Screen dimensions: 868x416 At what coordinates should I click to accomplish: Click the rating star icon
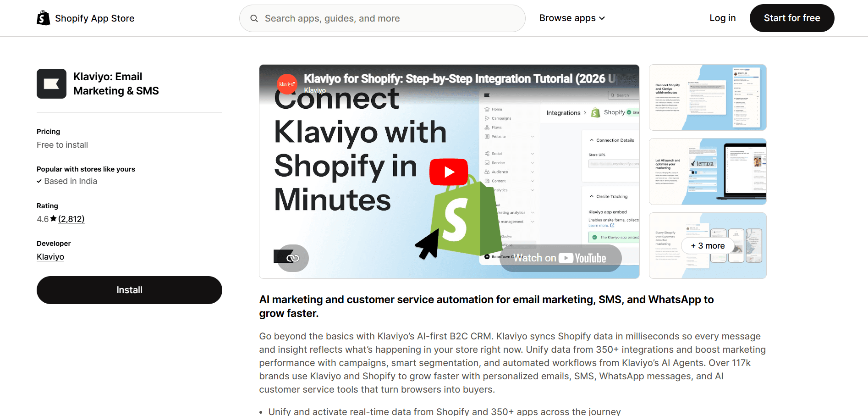(x=53, y=218)
